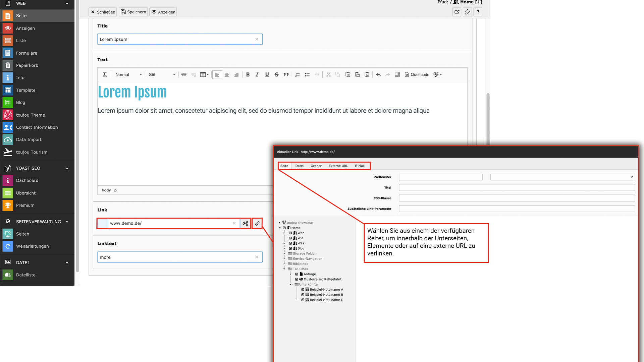Image resolution: width=644 pixels, height=362 pixels.
Task: Toggle center text alignment
Action: 227,75
